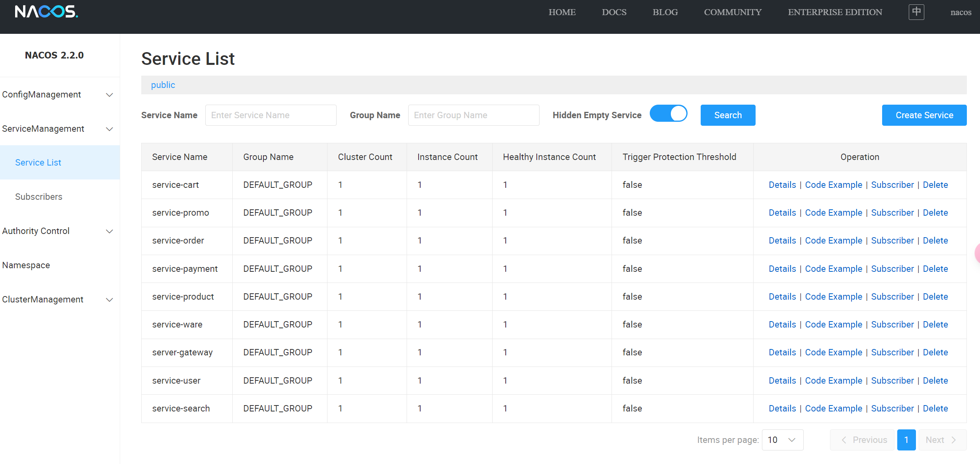This screenshot has width=980, height=464.
Task: Focus the Service Name input field
Action: click(271, 115)
